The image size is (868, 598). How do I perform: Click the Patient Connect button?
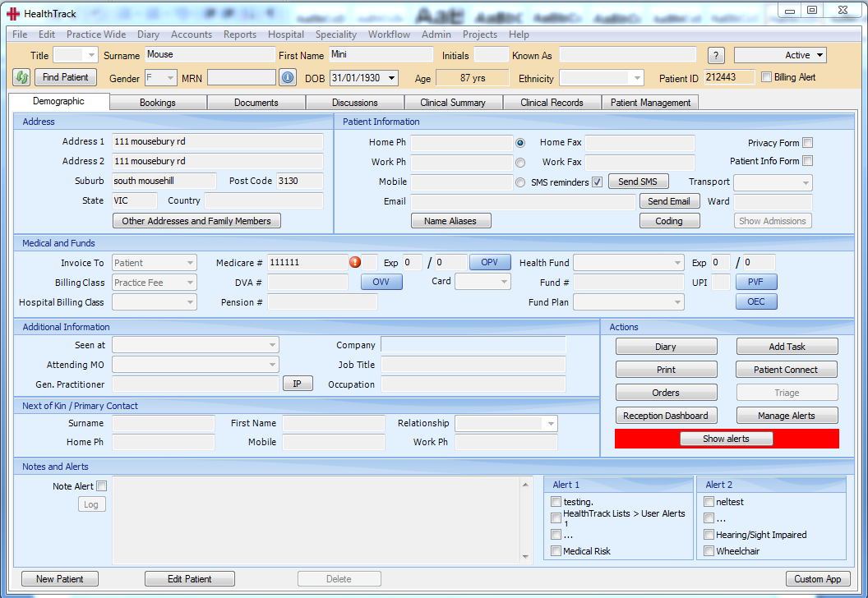tap(787, 370)
